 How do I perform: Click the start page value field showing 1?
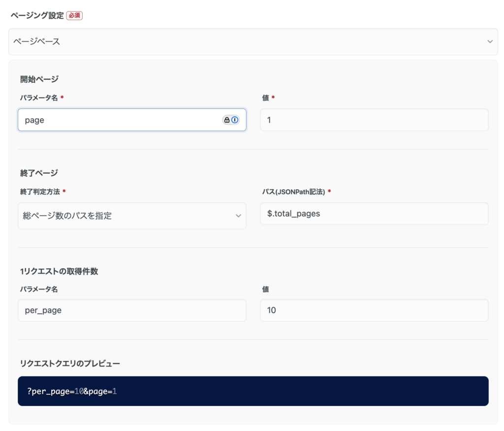tap(374, 120)
